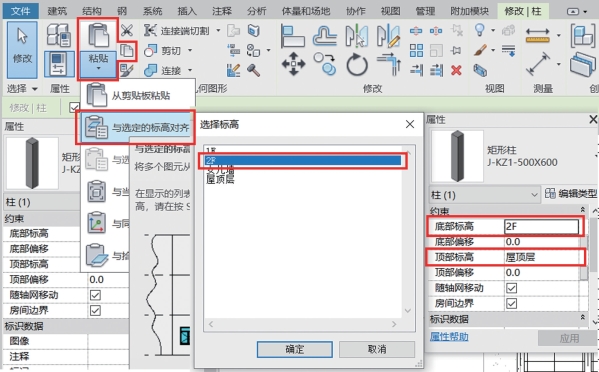
Task: Select the Array tool
Action: coord(416,50)
